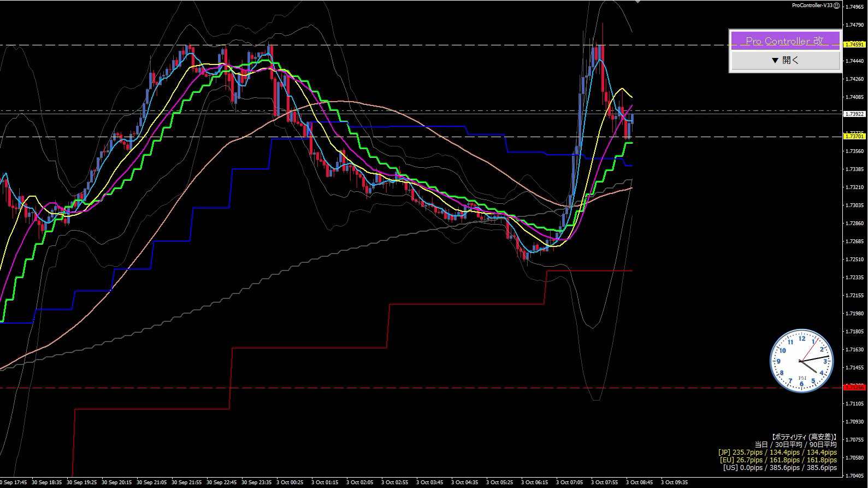Screen dimensions: 868x488
Task: Click the 30 Sep 22:45 time axis label
Action: coord(221,483)
